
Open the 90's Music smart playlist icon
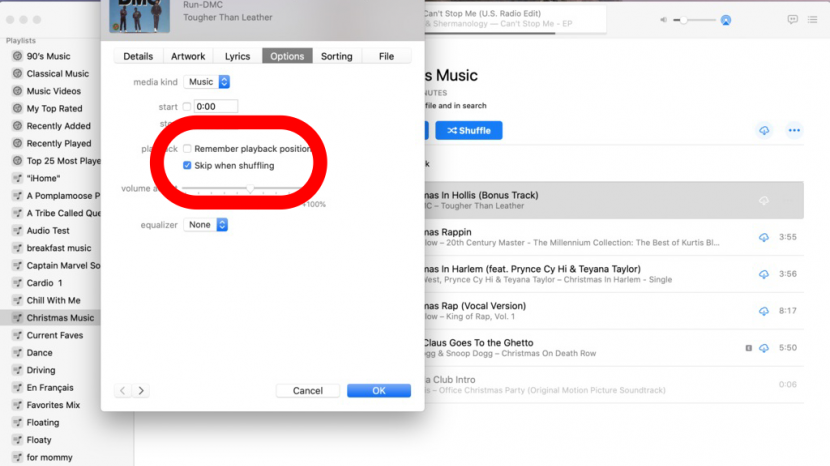pos(17,56)
